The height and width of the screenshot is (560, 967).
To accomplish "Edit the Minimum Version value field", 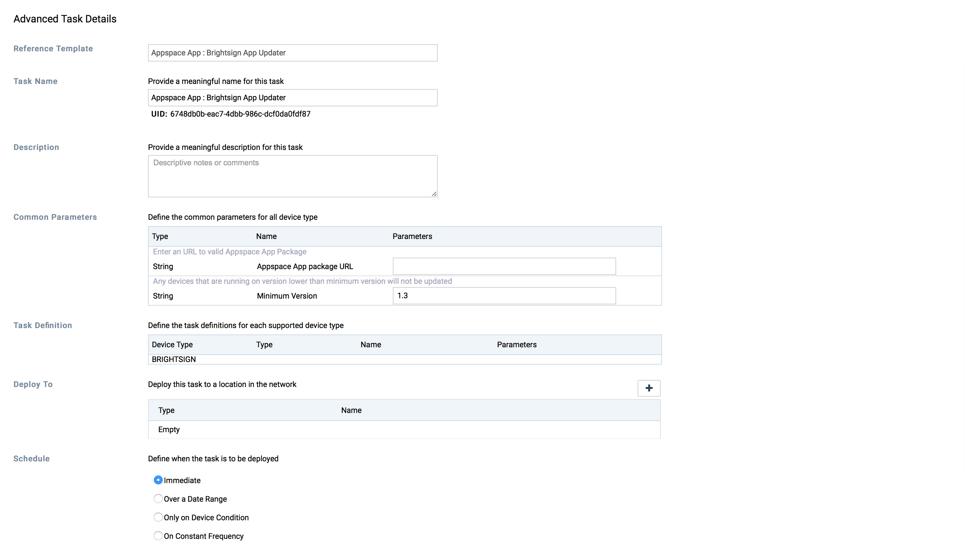I will (x=504, y=296).
